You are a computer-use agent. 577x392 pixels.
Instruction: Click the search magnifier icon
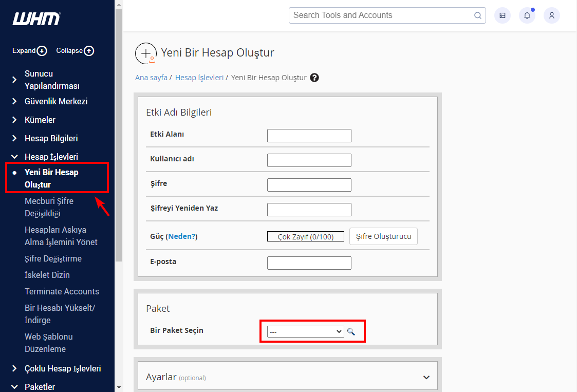click(x=477, y=15)
